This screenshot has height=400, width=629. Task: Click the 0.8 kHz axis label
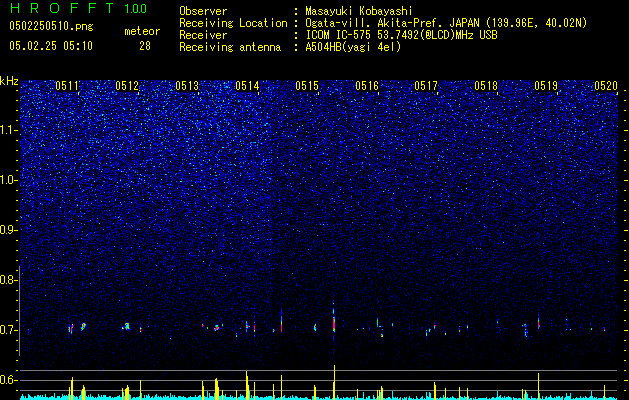[8, 280]
